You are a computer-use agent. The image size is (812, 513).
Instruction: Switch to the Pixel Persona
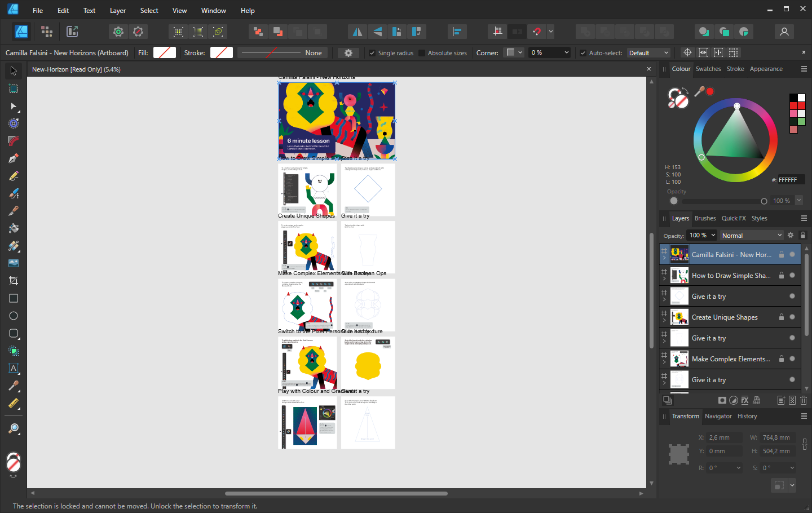point(47,32)
